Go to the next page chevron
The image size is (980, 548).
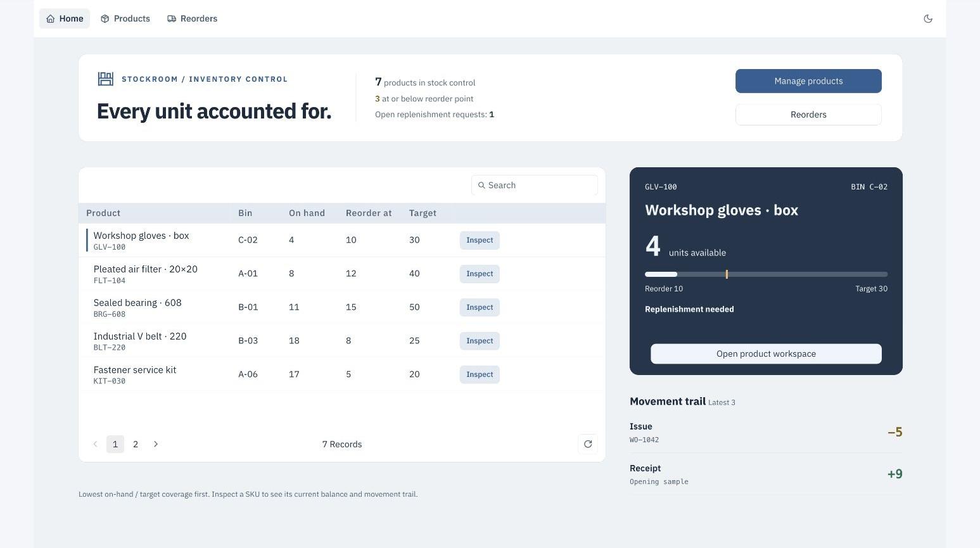tap(156, 444)
